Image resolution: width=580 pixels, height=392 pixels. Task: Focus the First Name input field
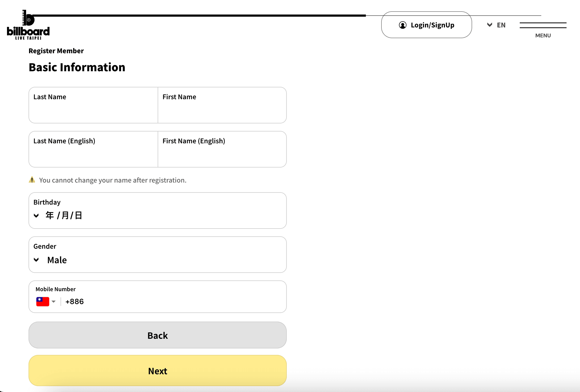[x=222, y=110]
